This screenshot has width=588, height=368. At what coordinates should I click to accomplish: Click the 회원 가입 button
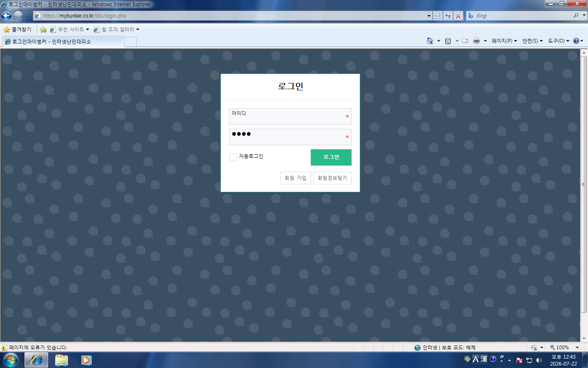296,178
